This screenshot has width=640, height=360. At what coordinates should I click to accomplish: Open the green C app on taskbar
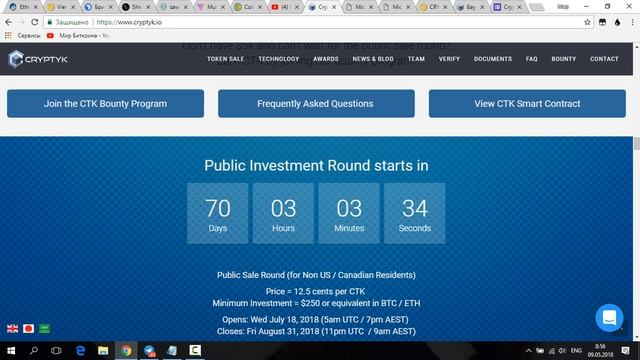click(x=195, y=351)
